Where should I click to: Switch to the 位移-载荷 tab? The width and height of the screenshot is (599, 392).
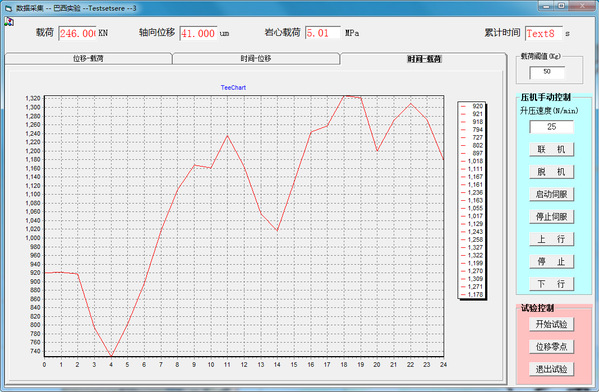click(88, 58)
